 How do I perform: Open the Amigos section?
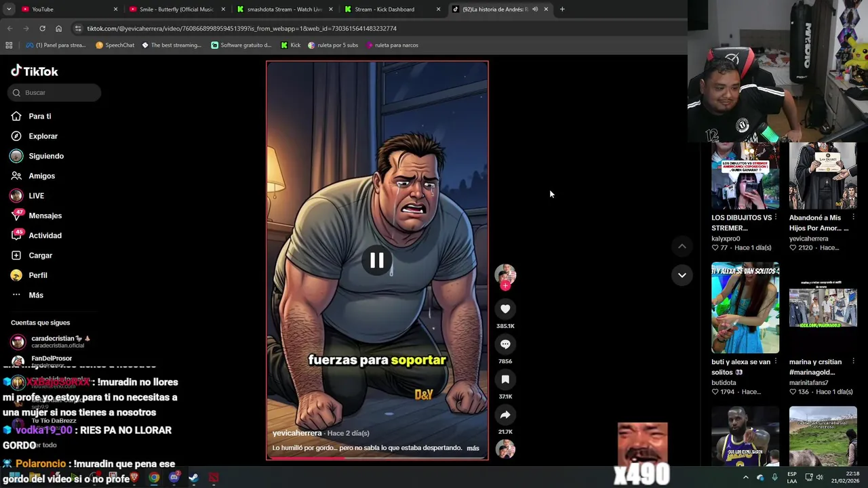(x=33, y=176)
